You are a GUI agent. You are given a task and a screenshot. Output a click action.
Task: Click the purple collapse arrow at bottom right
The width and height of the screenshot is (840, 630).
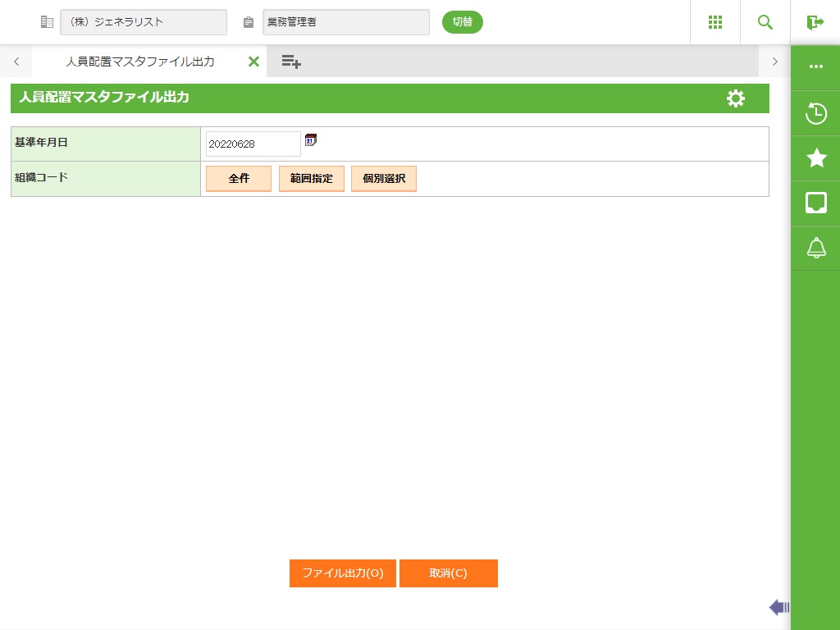point(779,608)
